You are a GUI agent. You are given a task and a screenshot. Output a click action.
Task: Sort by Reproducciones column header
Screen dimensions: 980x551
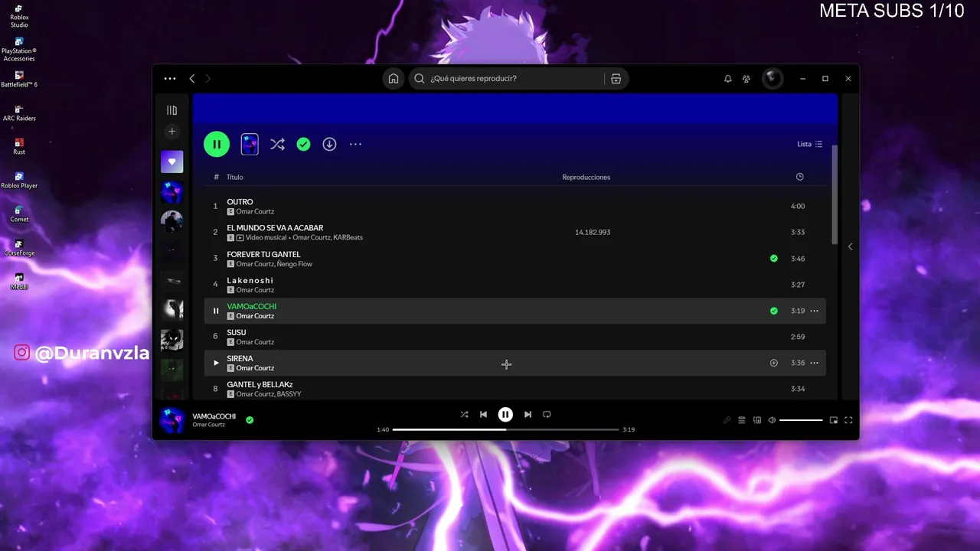click(x=586, y=177)
